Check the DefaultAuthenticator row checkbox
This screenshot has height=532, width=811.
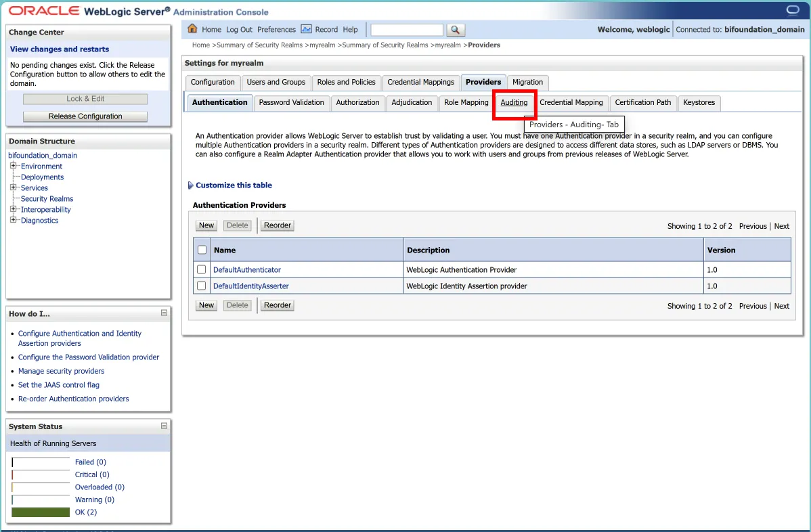pyautogui.click(x=201, y=269)
